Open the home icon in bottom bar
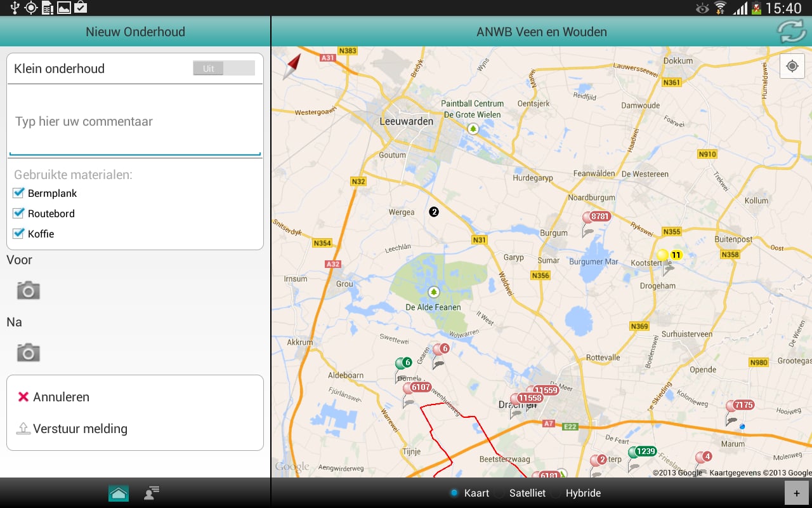Image resolution: width=812 pixels, height=508 pixels. click(119, 493)
